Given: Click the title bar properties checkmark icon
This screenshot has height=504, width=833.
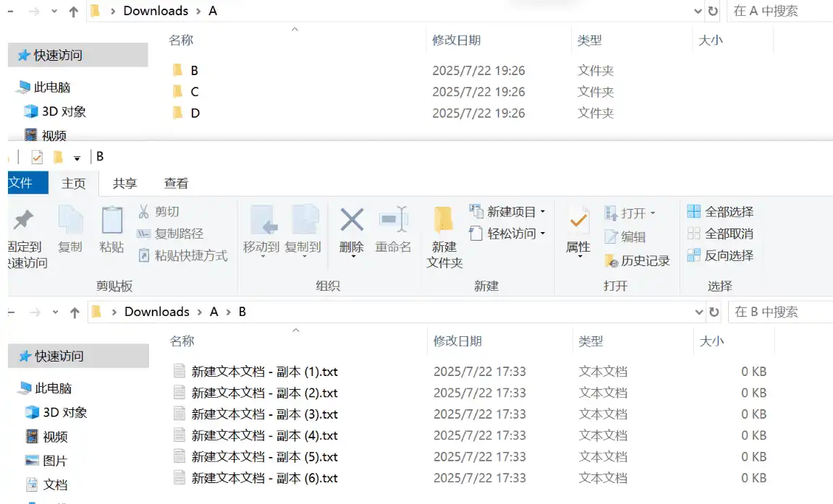Looking at the screenshot, I should pos(37,157).
